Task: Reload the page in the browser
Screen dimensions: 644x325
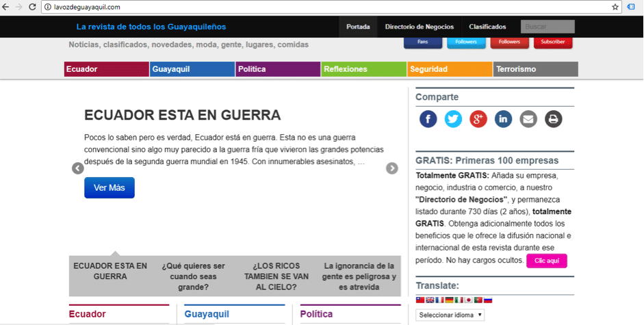Action: click(x=33, y=7)
